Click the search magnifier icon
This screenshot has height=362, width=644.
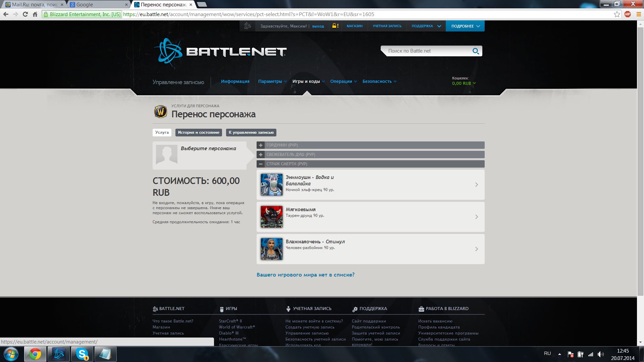point(476,51)
